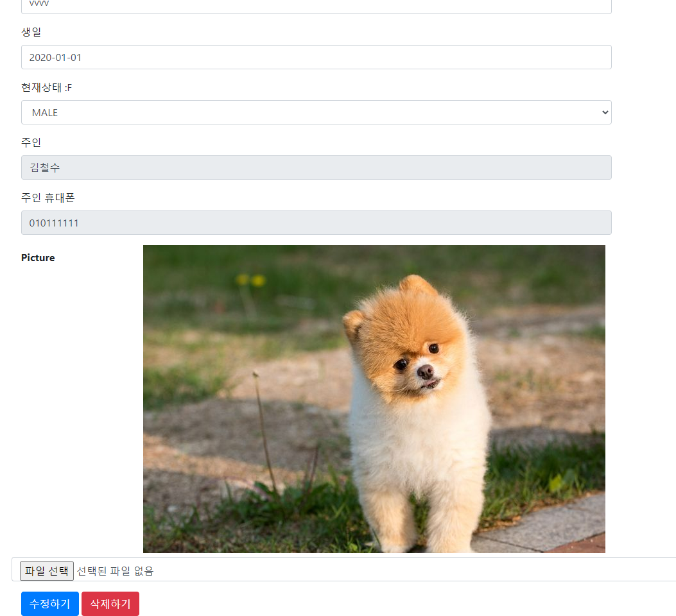Click the Pomeranian dog photo

click(374, 398)
